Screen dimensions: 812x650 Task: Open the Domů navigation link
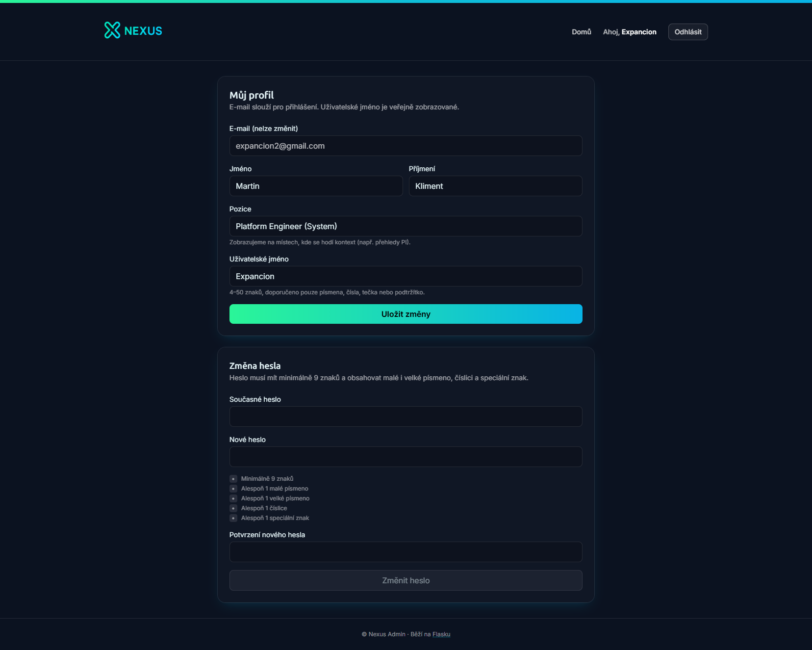tap(581, 32)
